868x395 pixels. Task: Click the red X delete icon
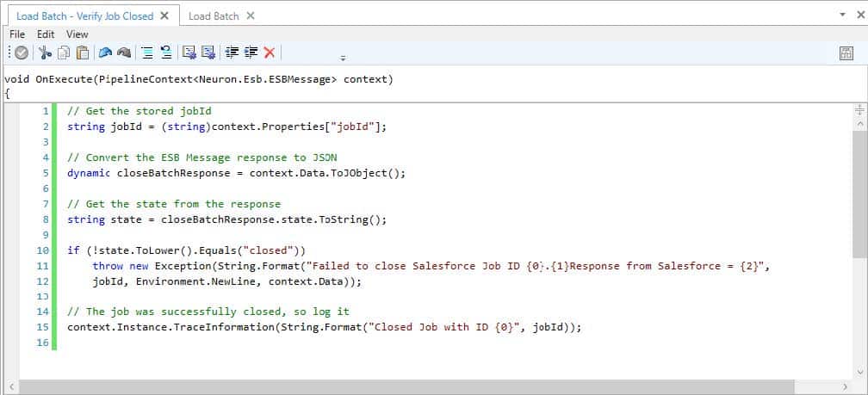[270, 52]
